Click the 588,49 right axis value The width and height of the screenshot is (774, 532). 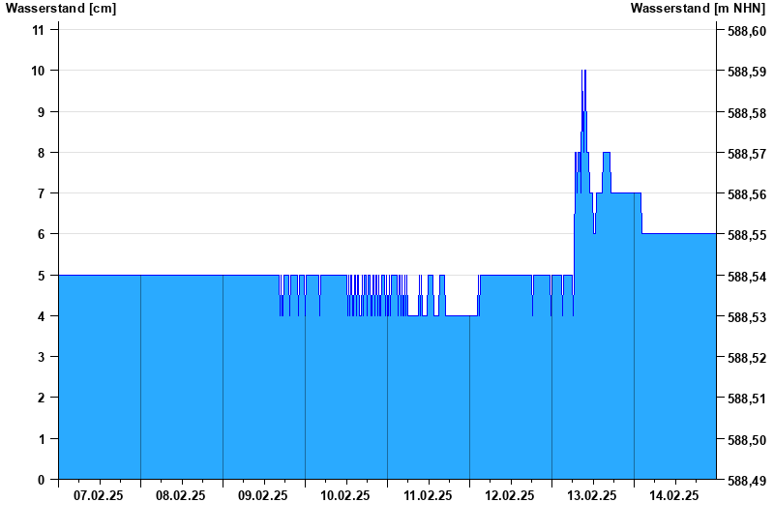point(747,480)
